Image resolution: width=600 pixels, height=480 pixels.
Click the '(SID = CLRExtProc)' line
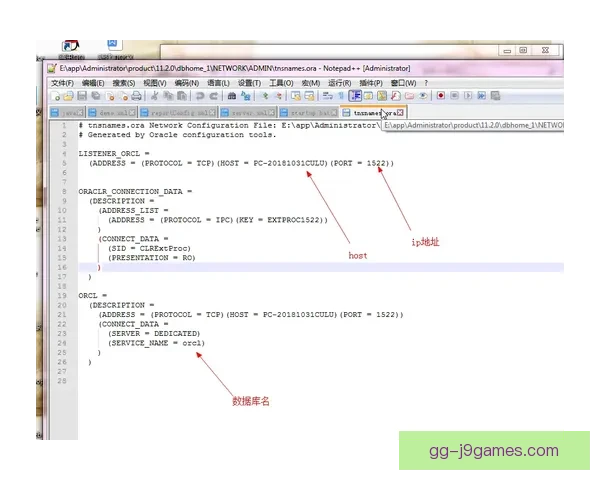[x=149, y=248]
